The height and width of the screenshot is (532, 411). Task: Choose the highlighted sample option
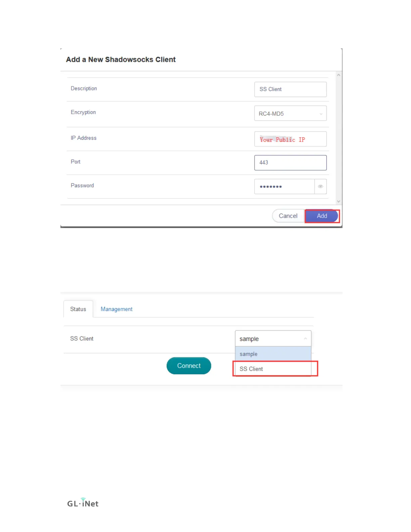pos(273,354)
